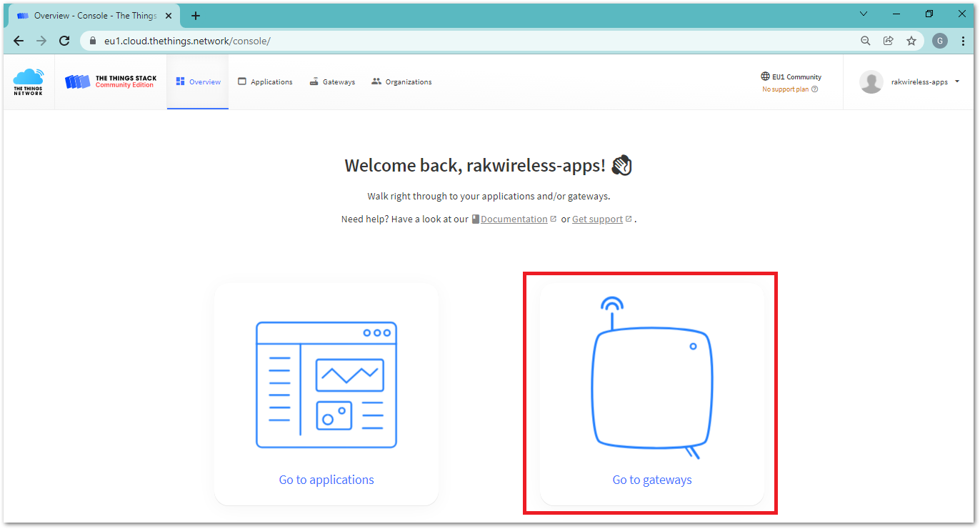Viewport: 980px width, 529px height.
Task: Click the applications dashboard illustration
Action: click(x=326, y=385)
